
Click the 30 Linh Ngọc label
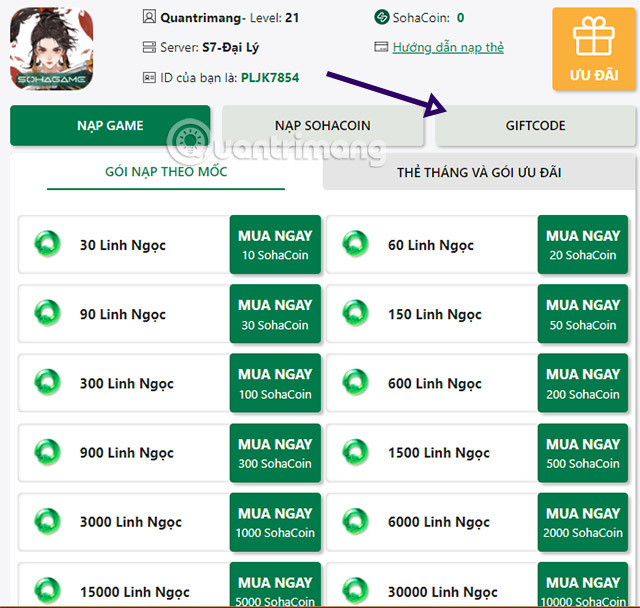tap(123, 245)
